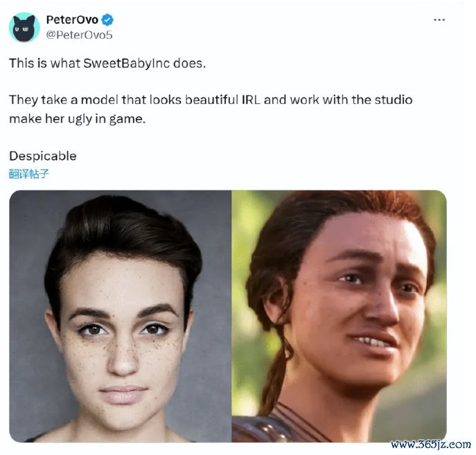This screenshot has height=455, width=476.
Task: Click the word IRL in the post
Action: (251, 100)
